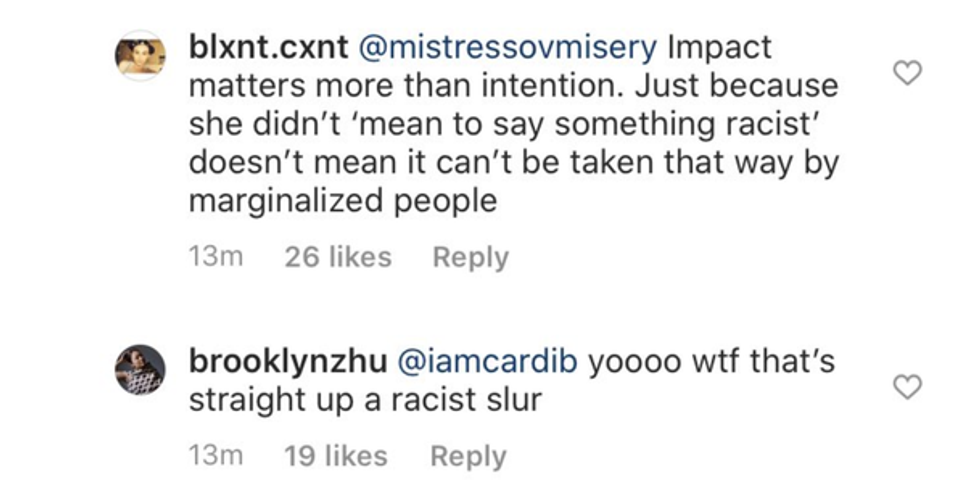Click the 'yoooo wtf that's' comment text
980x494 pixels.
pos(711,363)
